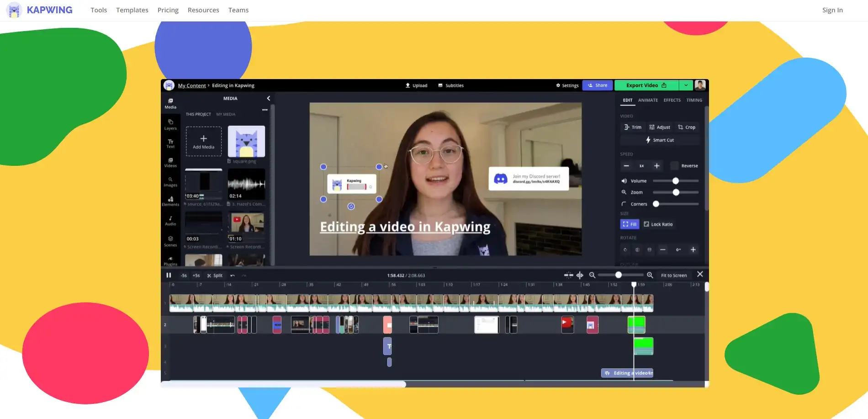Open the Tools menu

point(99,10)
